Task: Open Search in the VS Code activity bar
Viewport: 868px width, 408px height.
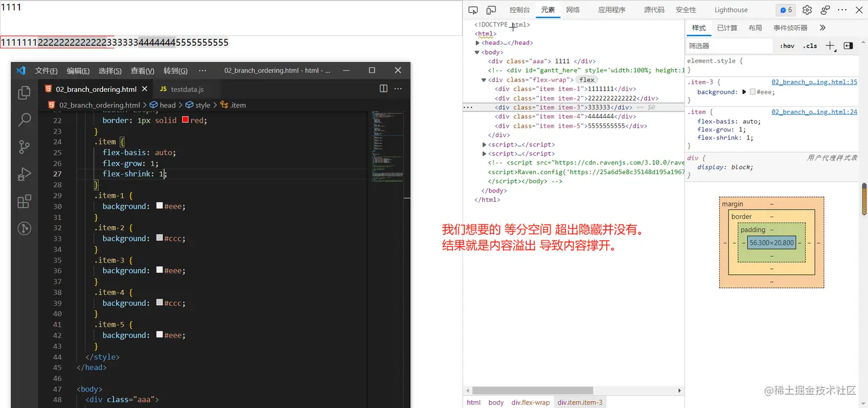Action: point(24,120)
